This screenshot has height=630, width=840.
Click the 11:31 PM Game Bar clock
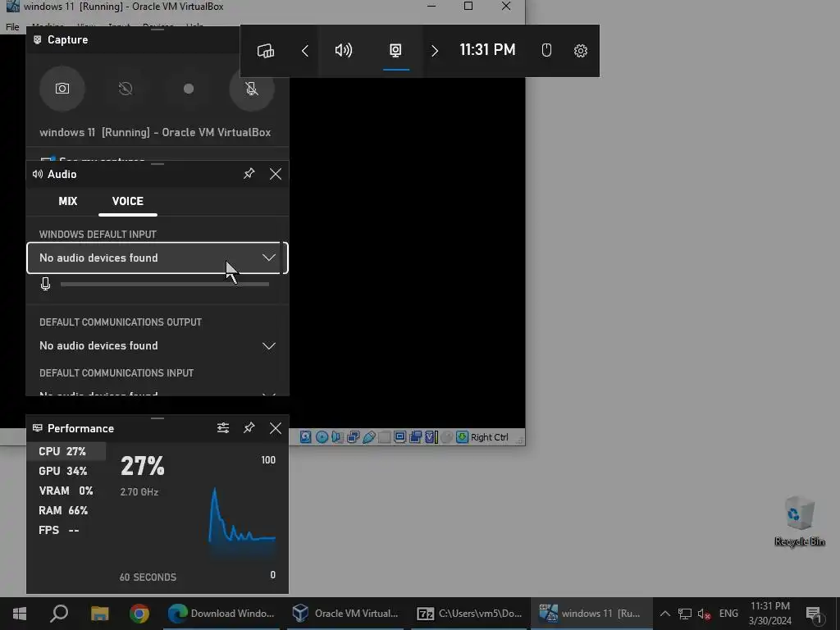pyautogui.click(x=487, y=50)
